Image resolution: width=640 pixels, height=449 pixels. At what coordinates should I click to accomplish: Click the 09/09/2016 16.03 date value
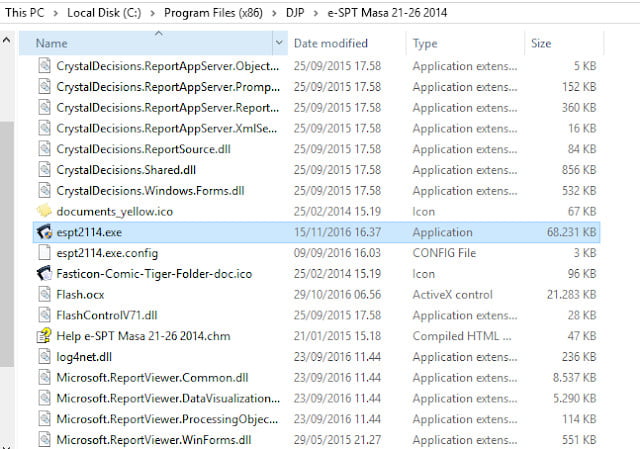(x=338, y=253)
